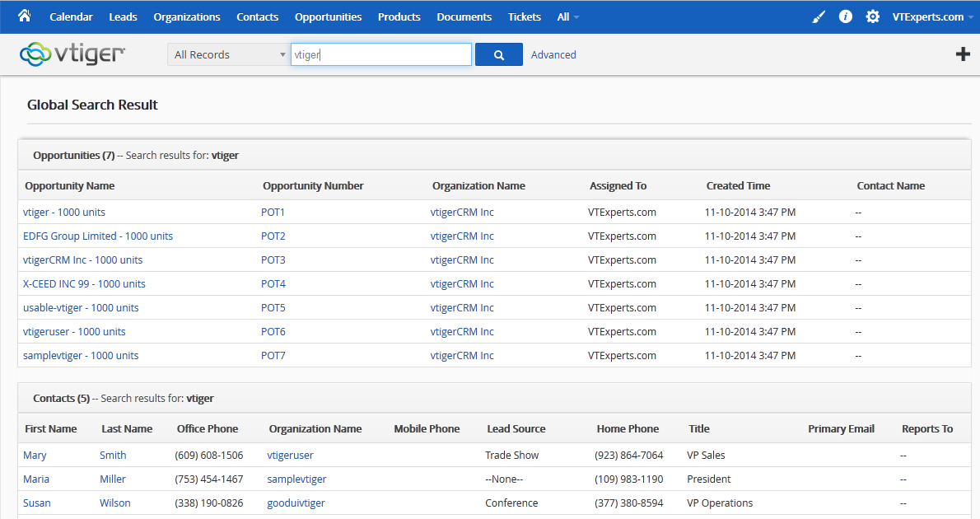Open usable-vtiger - 1000 units

tap(81, 307)
